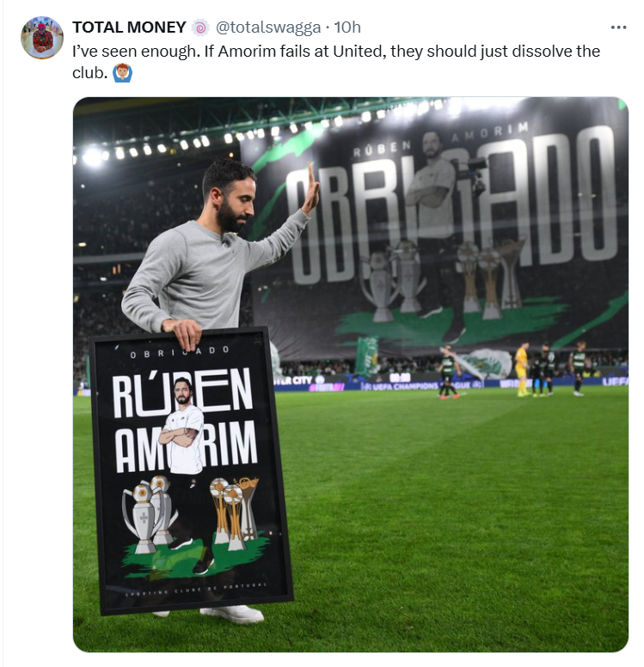Click the golden trophies on framed poster

tap(234, 512)
